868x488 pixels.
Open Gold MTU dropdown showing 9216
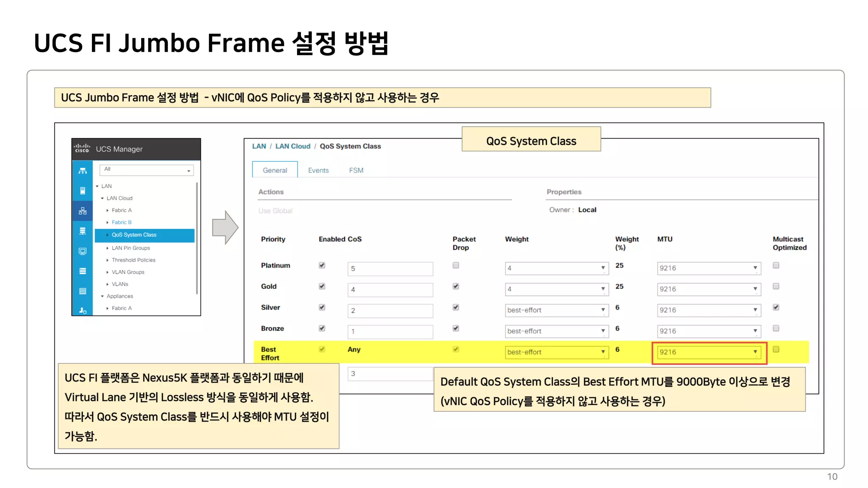(x=709, y=289)
